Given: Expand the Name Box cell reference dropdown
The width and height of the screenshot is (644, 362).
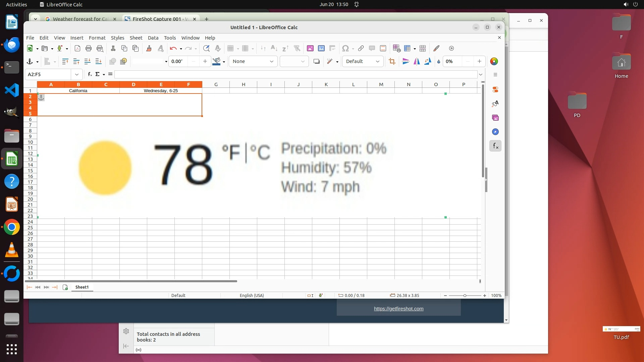Looking at the screenshot, I should click(x=77, y=74).
